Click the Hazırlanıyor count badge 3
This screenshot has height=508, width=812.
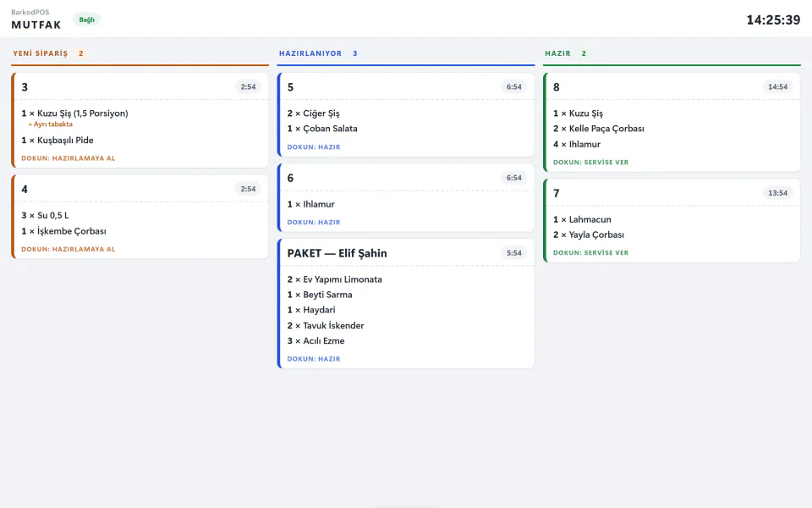click(355, 53)
